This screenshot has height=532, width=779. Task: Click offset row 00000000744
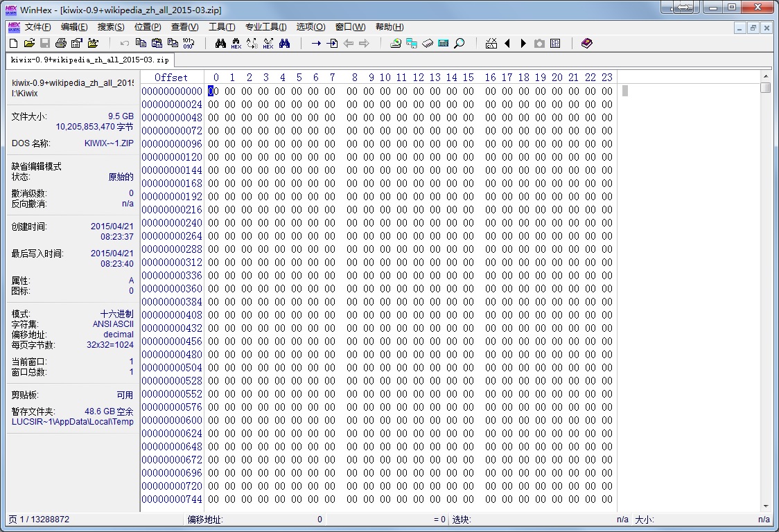(x=172, y=499)
